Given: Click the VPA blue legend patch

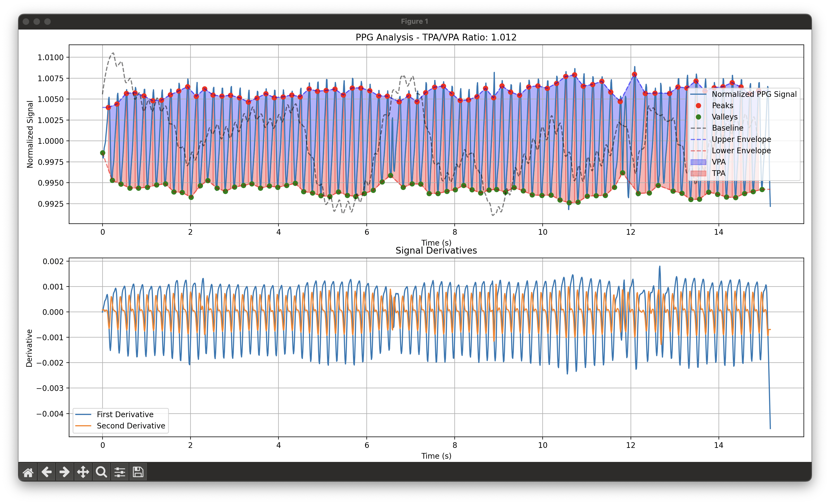Looking at the screenshot, I should [x=698, y=162].
